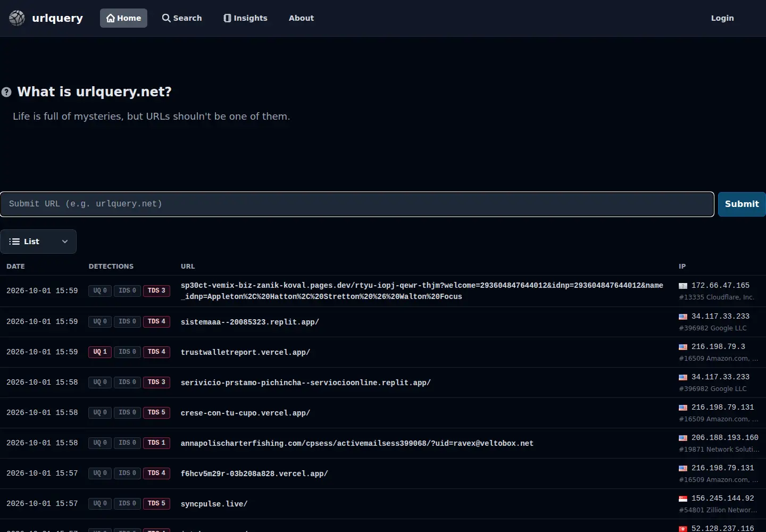Open trustwalletreport.vercel.app report
The height and width of the screenshot is (532, 766).
click(245, 352)
